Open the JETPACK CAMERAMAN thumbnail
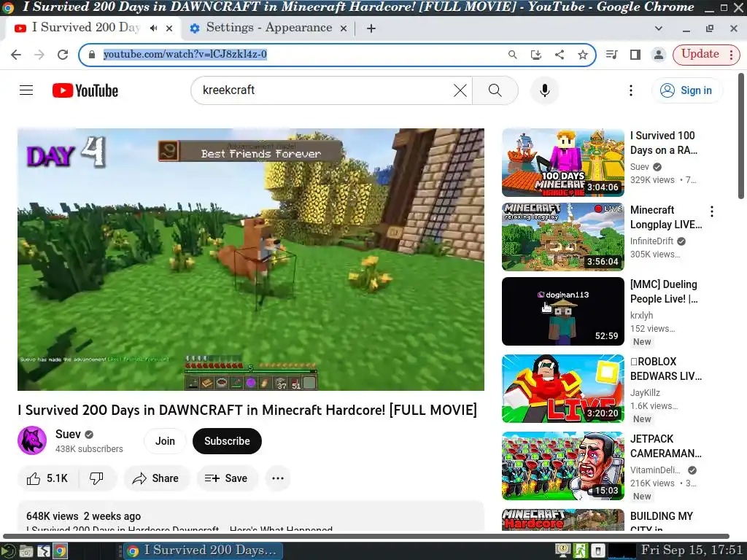This screenshot has width=747, height=560. (x=562, y=466)
